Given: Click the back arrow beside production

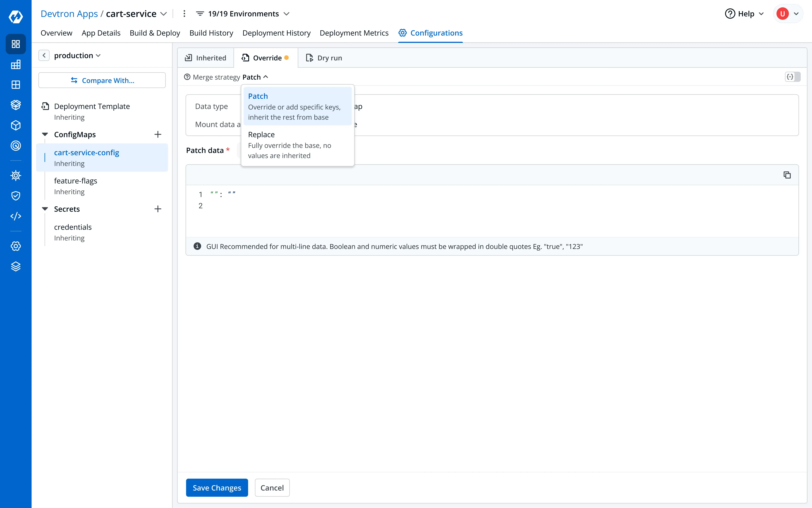Looking at the screenshot, I should coord(44,56).
